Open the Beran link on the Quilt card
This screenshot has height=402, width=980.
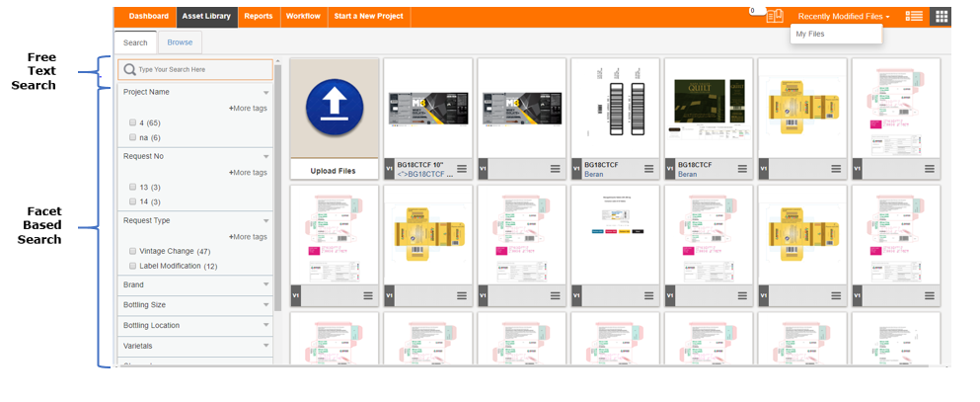[x=688, y=175]
